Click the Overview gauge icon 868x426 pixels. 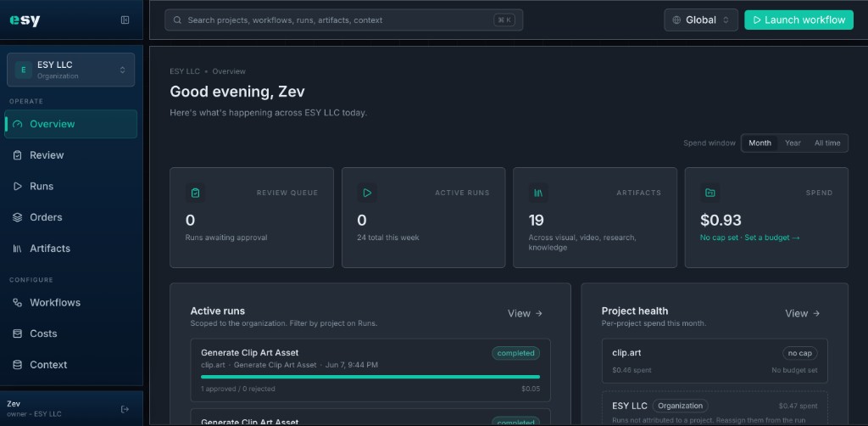(x=17, y=124)
